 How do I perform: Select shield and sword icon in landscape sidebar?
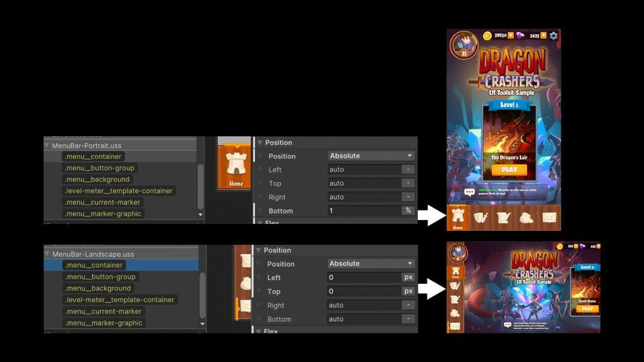(455, 286)
